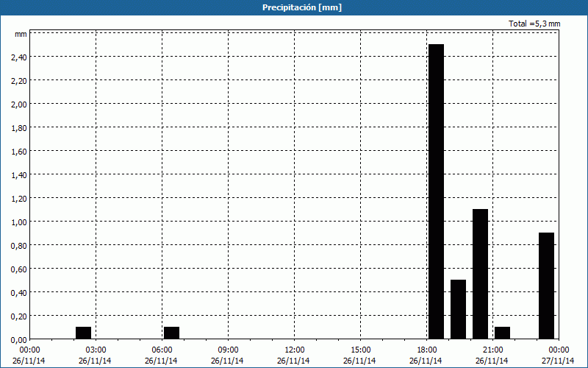Select the 0,80 y-axis value

click(x=19, y=245)
